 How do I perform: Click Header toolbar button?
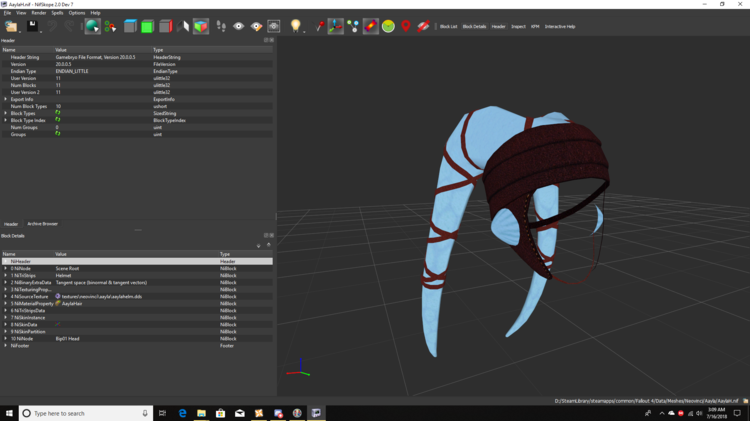(x=498, y=27)
